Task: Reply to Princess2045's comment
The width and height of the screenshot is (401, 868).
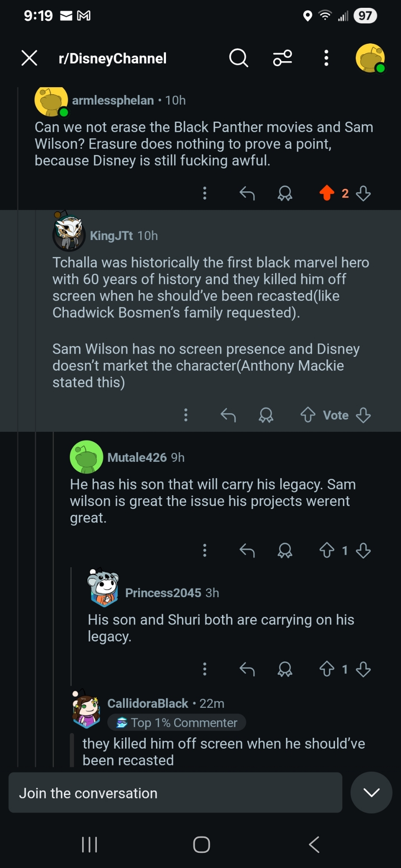Action: (247, 669)
